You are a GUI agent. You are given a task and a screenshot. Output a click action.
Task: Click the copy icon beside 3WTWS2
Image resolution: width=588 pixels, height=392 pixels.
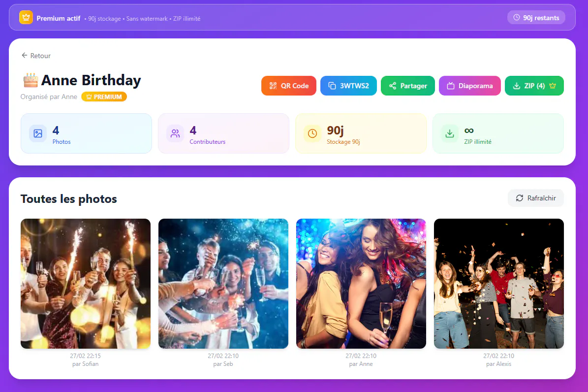coord(332,86)
